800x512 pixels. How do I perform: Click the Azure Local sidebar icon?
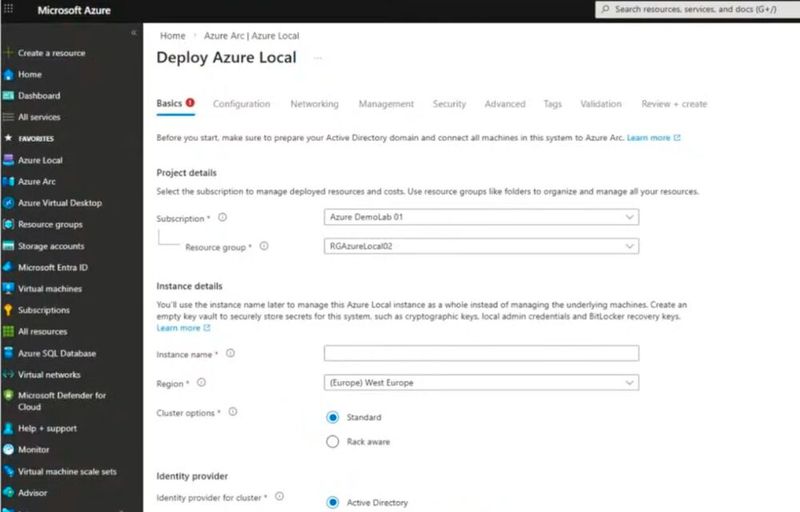[x=8, y=160]
